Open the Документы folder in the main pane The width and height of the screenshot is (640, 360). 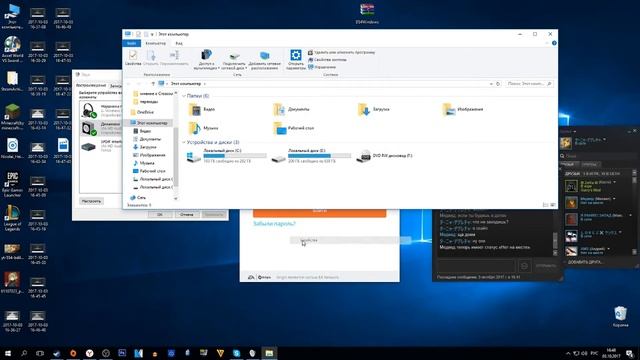291,109
